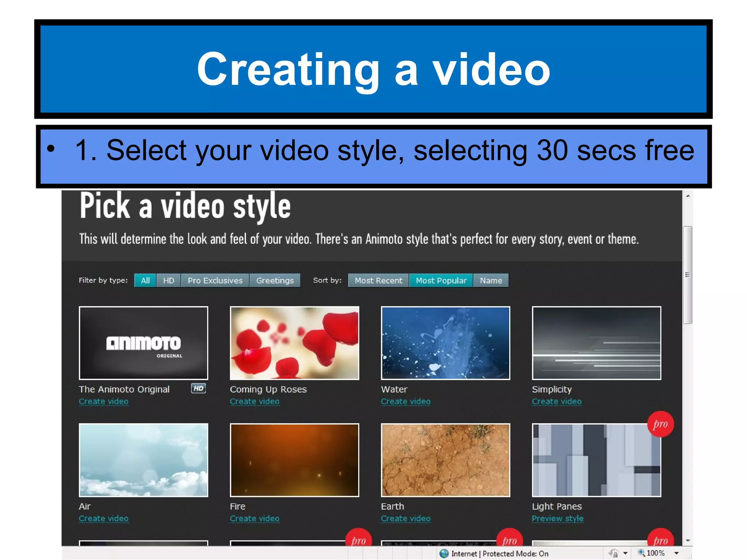Filter by Pro Exclusives
Image resolution: width=747 pixels, height=560 pixels.
pyautogui.click(x=215, y=280)
